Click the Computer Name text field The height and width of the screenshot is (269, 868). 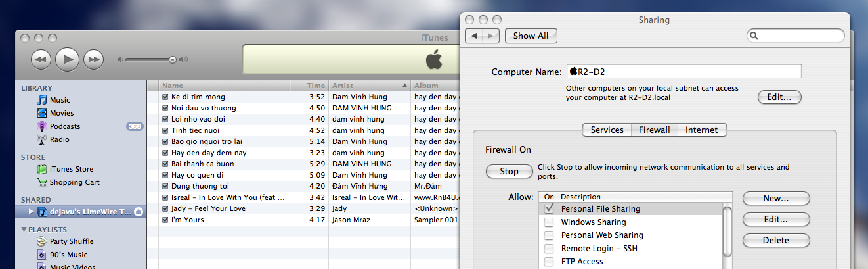point(684,71)
